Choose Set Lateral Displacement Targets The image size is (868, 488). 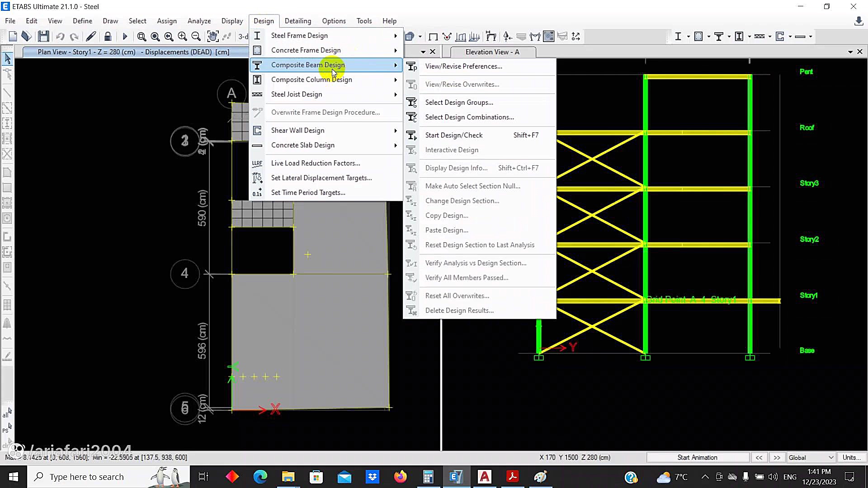325,178
